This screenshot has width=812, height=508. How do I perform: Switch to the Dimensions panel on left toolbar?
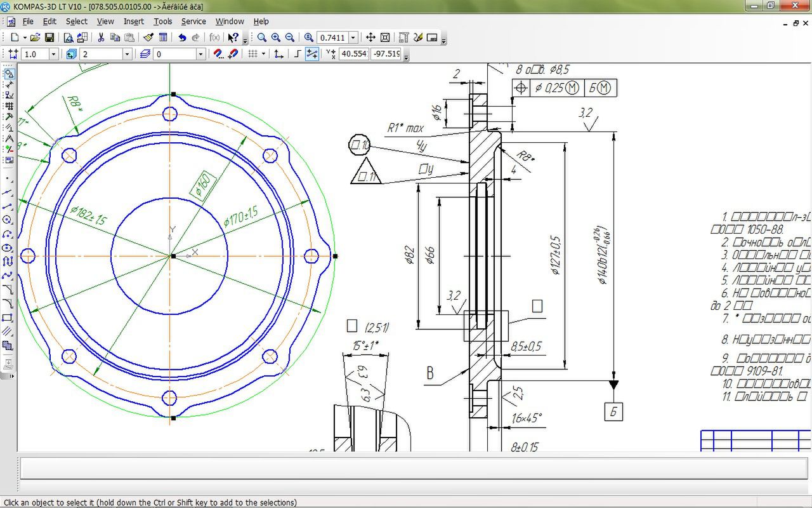(x=9, y=84)
